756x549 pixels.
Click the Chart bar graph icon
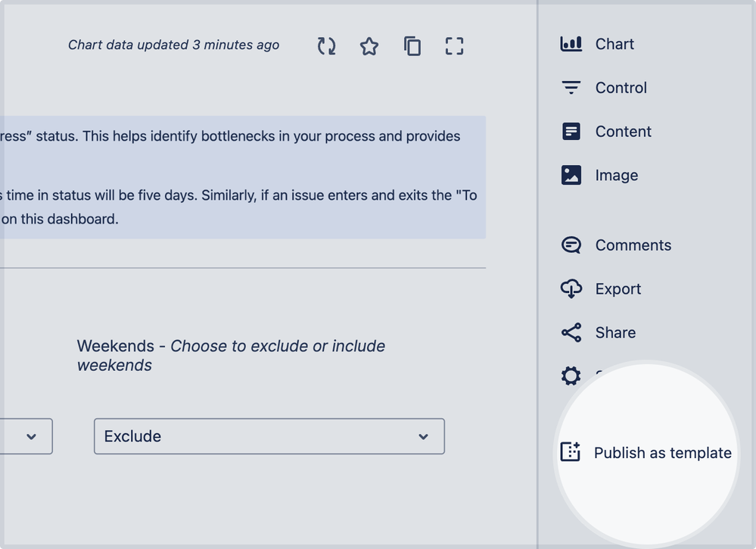tap(571, 44)
